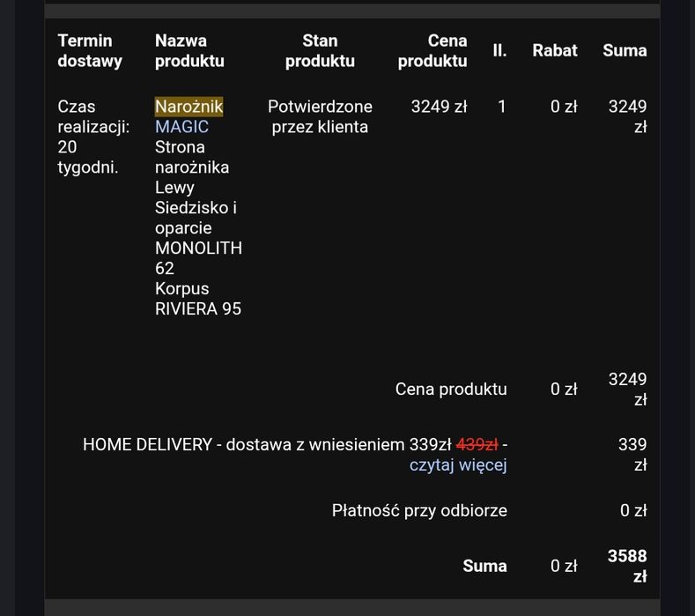Click the highlighted word Narożnik

tap(189, 107)
